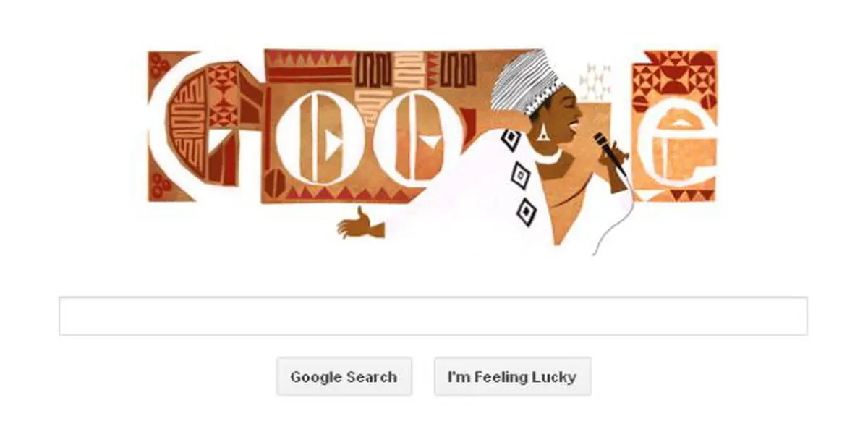
Task: Click the bottom black diamond on white garment
Action: 526,211
